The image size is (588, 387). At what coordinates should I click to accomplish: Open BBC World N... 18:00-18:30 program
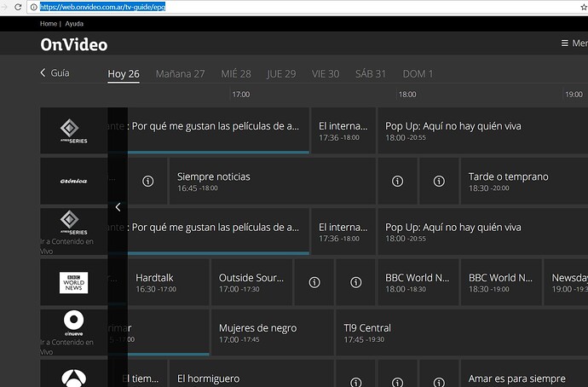click(x=418, y=282)
